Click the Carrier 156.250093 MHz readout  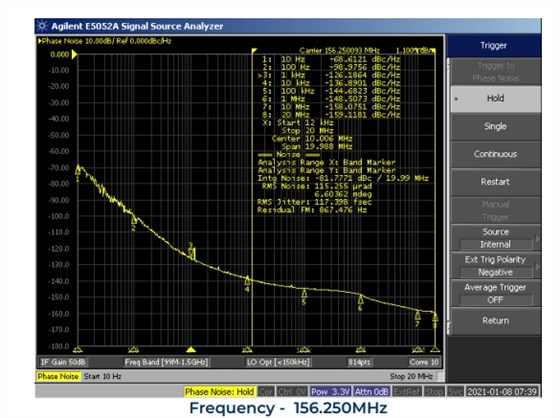[339, 50]
